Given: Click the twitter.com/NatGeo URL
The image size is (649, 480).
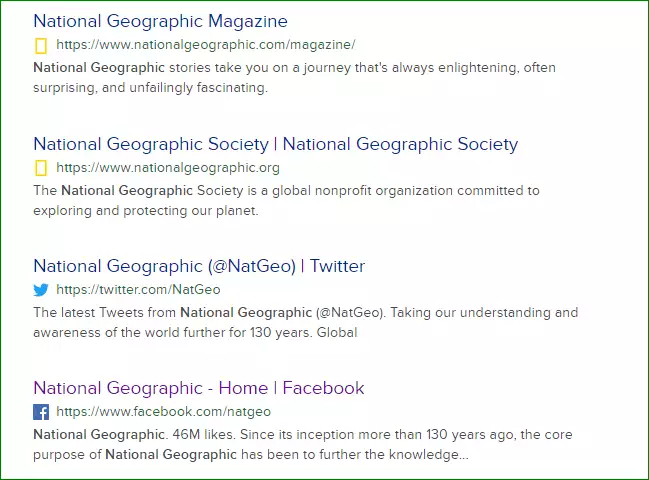Looking at the screenshot, I should [138, 290].
